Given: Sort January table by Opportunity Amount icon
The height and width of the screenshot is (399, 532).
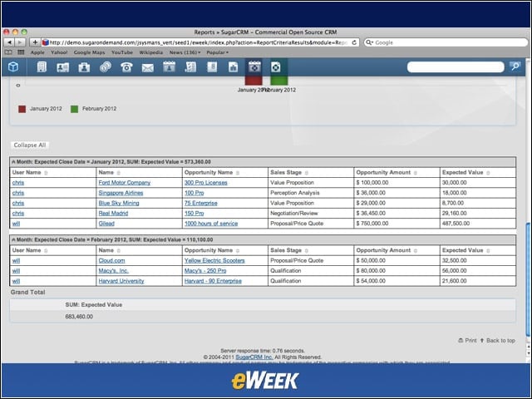Looking at the screenshot, I should pyautogui.click(x=416, y=173).
